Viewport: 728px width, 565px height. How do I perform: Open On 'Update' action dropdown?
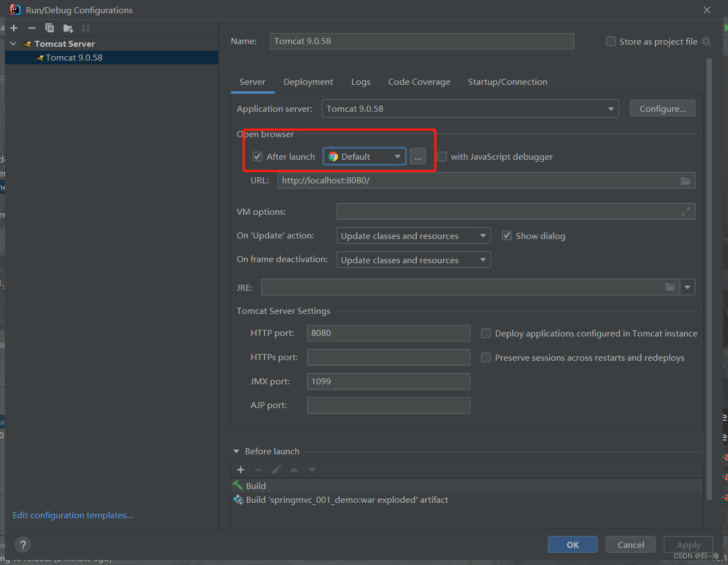pyautogui.click(x=414, y=236)
